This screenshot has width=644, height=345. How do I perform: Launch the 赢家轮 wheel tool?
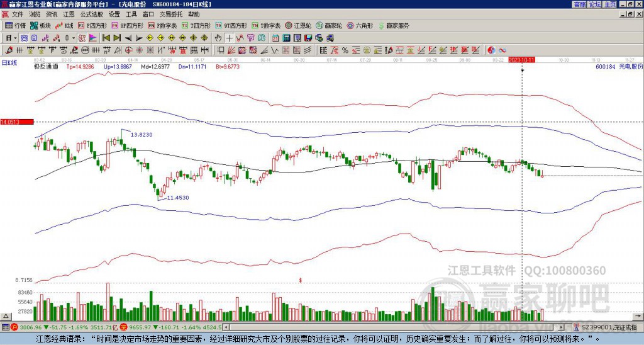(329, 25)
